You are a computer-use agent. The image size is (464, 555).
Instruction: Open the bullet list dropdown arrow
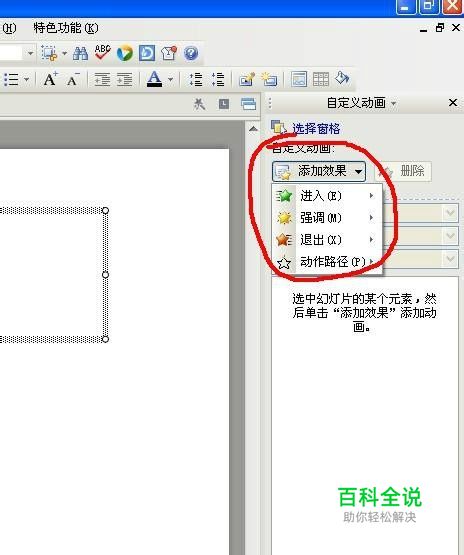coord(27,79)
